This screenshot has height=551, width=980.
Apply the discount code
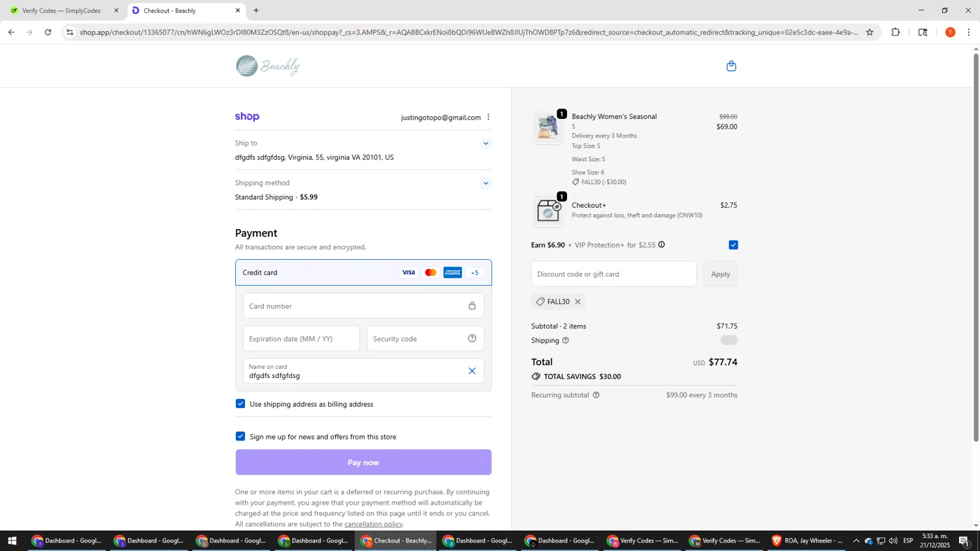tap(721, 274)
